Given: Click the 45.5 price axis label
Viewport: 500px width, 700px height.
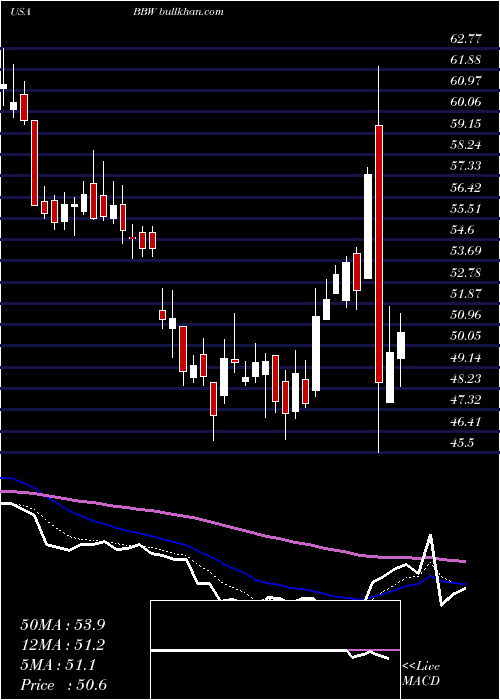Looking at the screenshot, I should pos(462,442).
